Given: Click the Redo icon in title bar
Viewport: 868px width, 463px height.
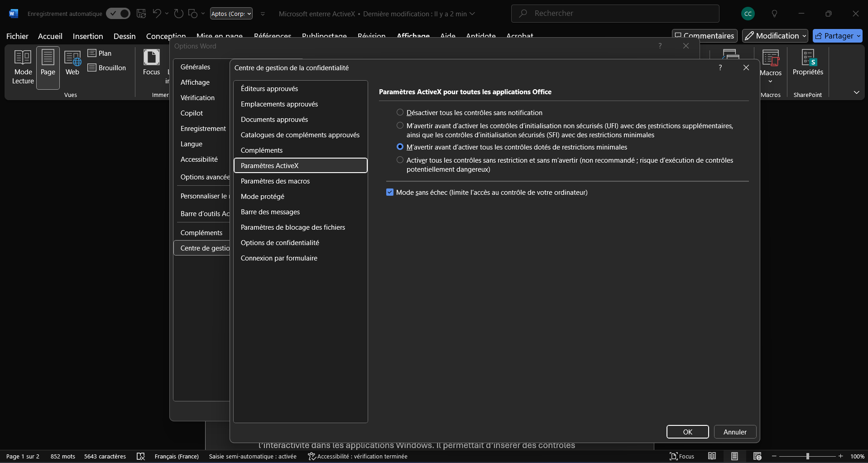Looking at the screenshot, I should [179, 14].
